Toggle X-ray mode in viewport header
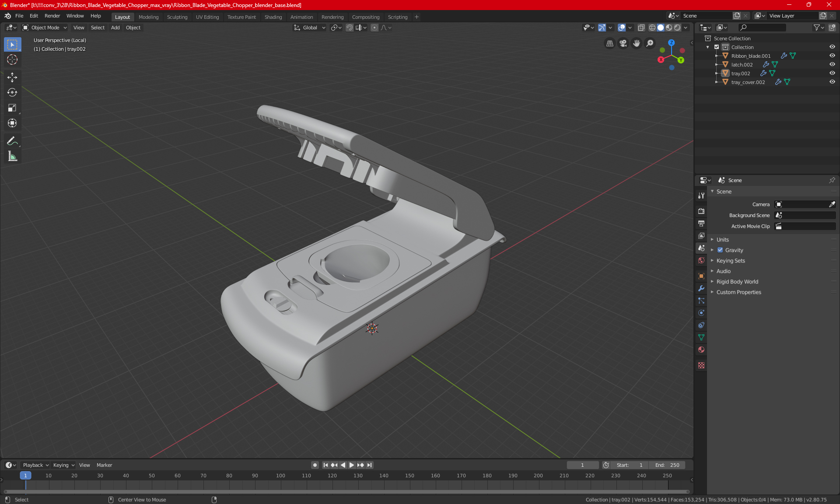Image resolution: width=840 pixels, height=504 pixels. click(641, 28)
